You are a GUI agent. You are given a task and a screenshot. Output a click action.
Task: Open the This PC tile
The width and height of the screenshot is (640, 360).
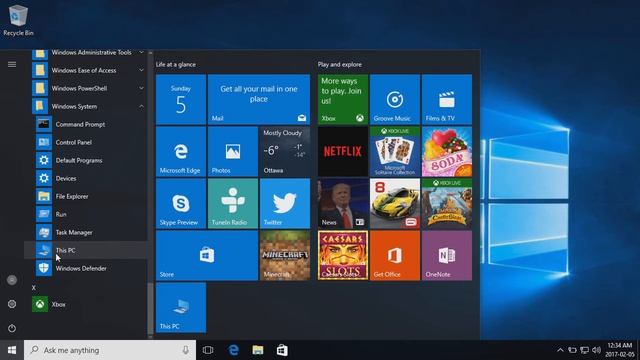(x=181, y=307)
